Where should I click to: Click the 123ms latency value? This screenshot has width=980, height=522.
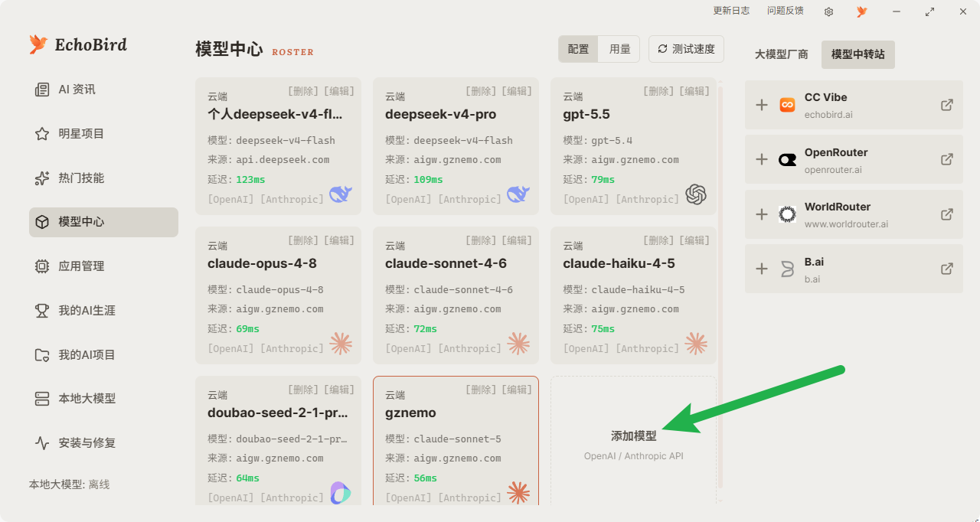point(250,180)
